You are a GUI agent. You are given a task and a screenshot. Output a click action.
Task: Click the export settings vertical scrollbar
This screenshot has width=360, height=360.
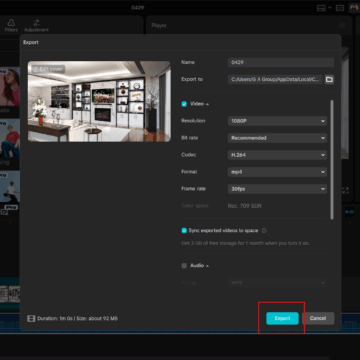pos(332,160)
